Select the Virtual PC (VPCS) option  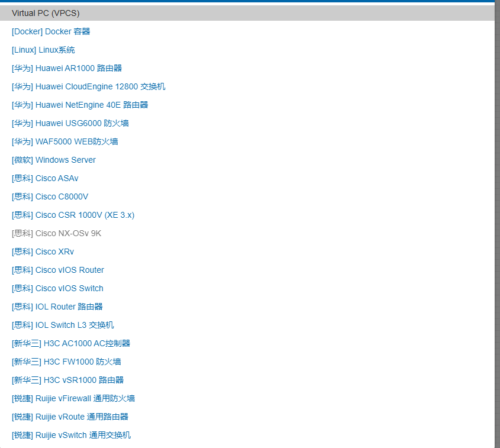pos(247,13)
